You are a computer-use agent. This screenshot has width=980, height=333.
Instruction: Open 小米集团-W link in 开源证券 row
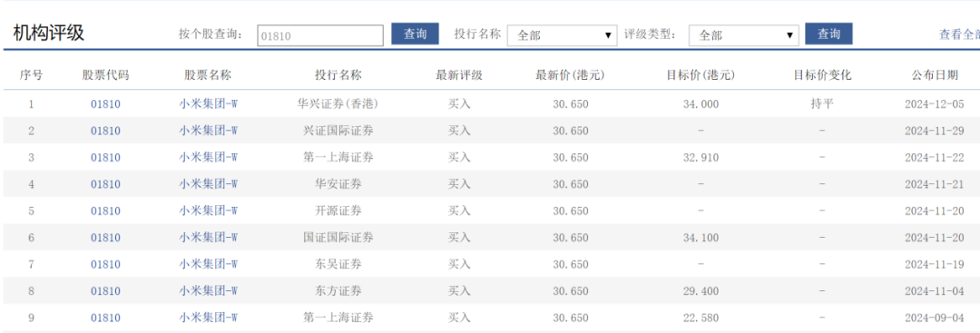[208, 211]
